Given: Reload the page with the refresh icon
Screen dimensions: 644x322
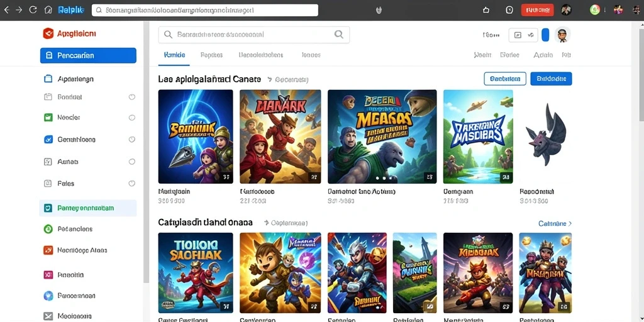Looking at the screenshot, I should [x=33, y=10].
